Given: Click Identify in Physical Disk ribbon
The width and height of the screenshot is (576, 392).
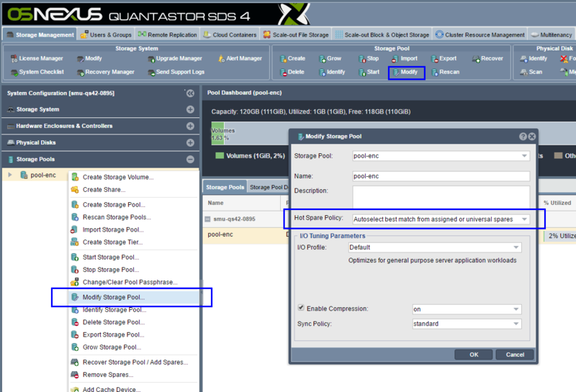Looking at the screenshot, I should pos(534,58).
